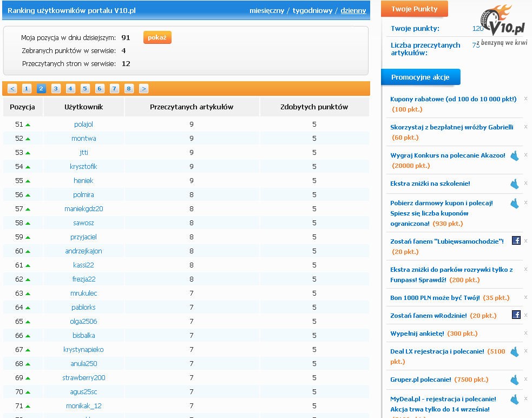Click thumbs-up icon next to Deal LX rejestracja
Image resolution: width=532 pixels, height=418 pixels.
coord(514,352)
